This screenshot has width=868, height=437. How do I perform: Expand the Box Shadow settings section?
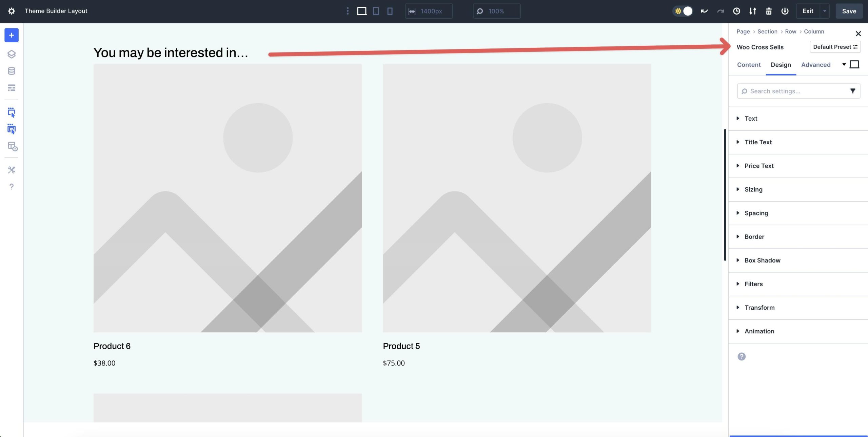pos(762,260)
